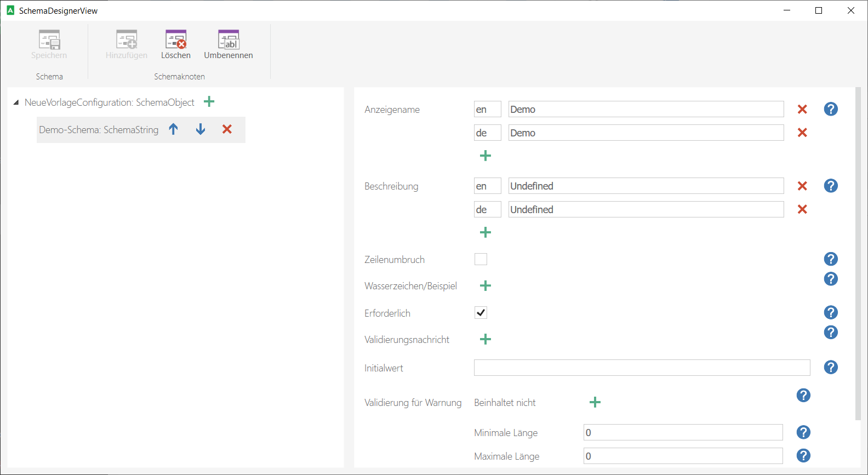Remove the English Anzeigename entry
Image resolution: width=868 pixels, height=475 pixels.
point(802,110)
